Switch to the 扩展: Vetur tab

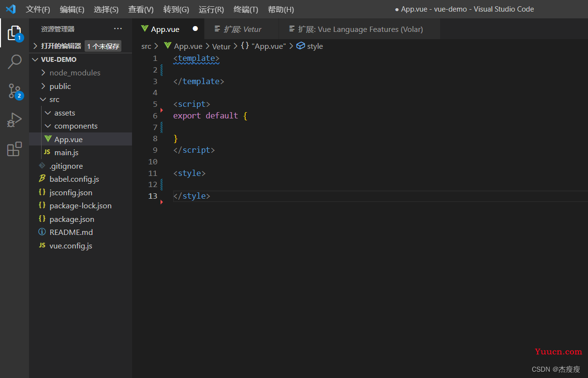click(x=242, y=29)
